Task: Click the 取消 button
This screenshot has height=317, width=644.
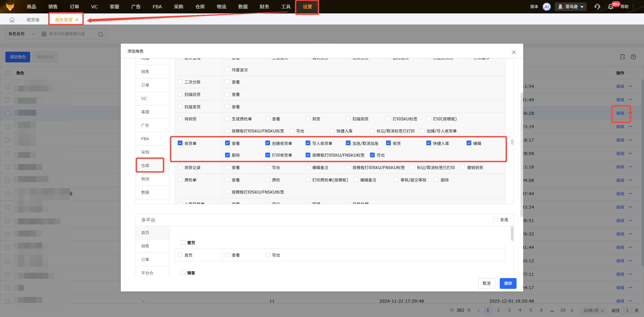Action: [x=486, y=283]
